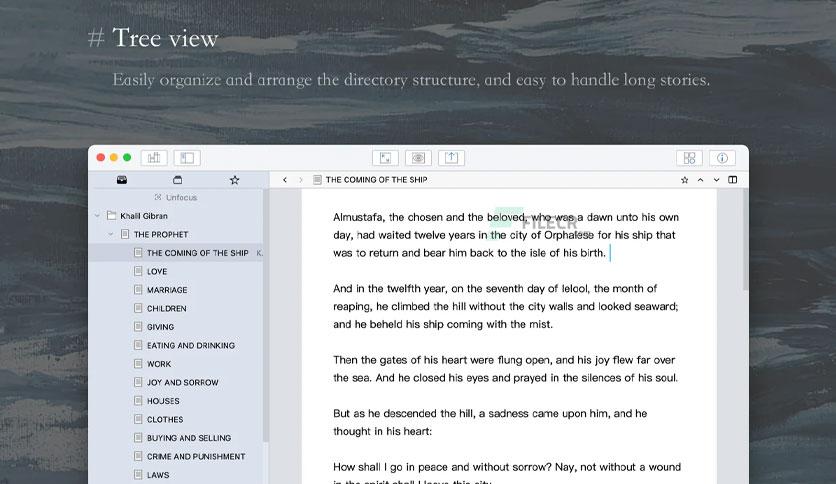Click the Unfocus button in sidebar
Viewport: 836px width, 484px height.
click(x=176, y=197)
